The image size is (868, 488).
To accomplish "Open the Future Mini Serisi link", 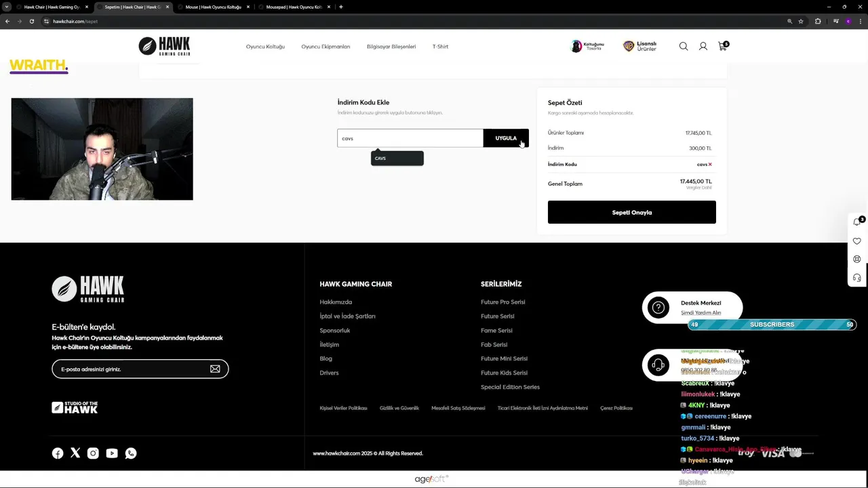I will 504,359.
